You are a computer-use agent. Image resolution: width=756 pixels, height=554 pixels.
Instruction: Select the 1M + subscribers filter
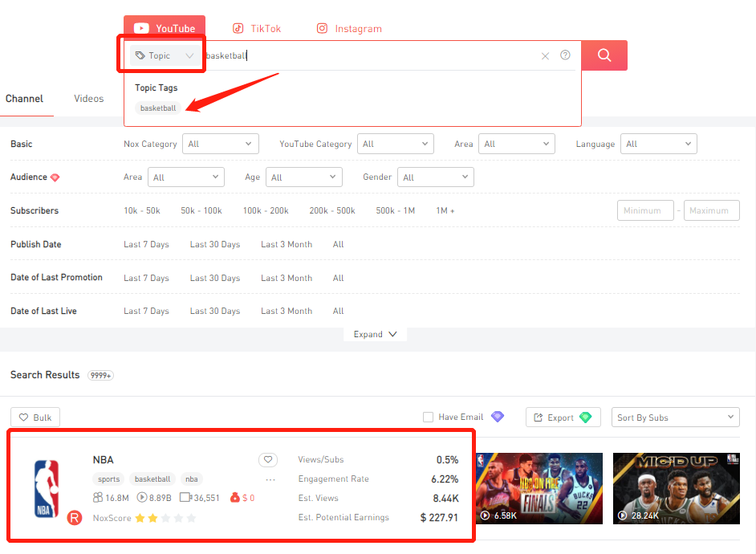[x=445, y=211]
